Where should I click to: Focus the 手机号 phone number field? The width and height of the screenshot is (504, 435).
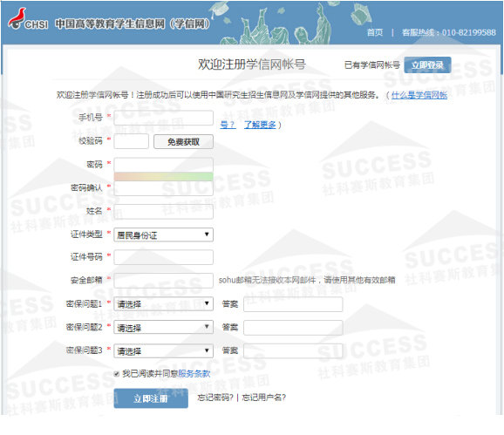pos(163,118)
